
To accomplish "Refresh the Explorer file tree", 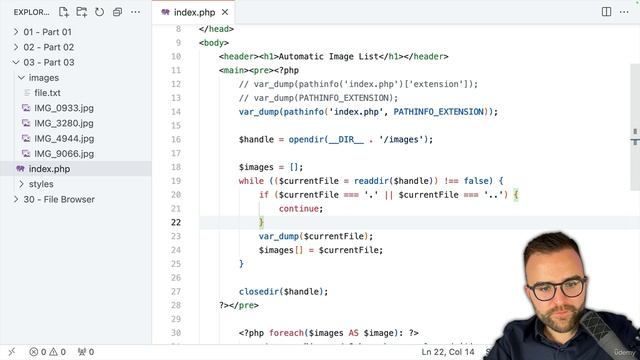I will point(100,12).
